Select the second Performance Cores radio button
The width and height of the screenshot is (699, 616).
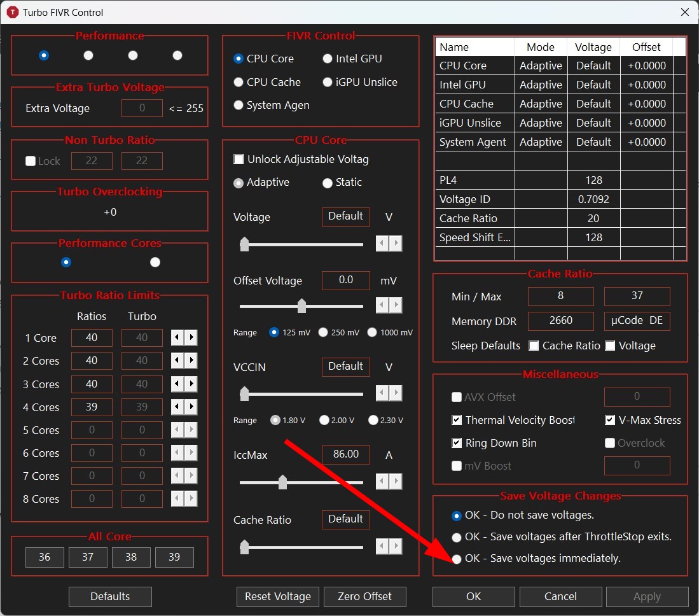(x=155, y=262)
